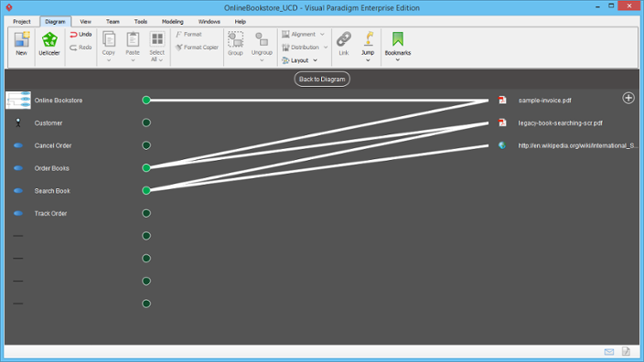Click the Ungroup icon
Screen dimensions: 644x362
point(262,40)
